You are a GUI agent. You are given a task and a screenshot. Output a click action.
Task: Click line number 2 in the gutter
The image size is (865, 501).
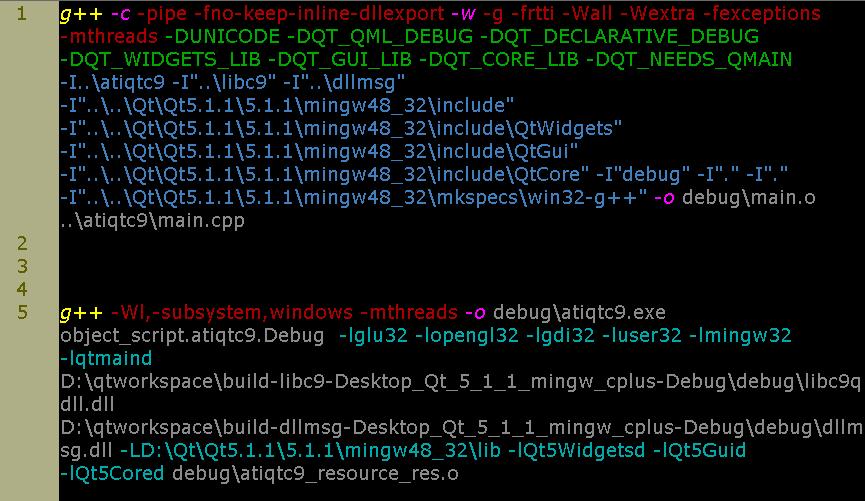[22, 243]
